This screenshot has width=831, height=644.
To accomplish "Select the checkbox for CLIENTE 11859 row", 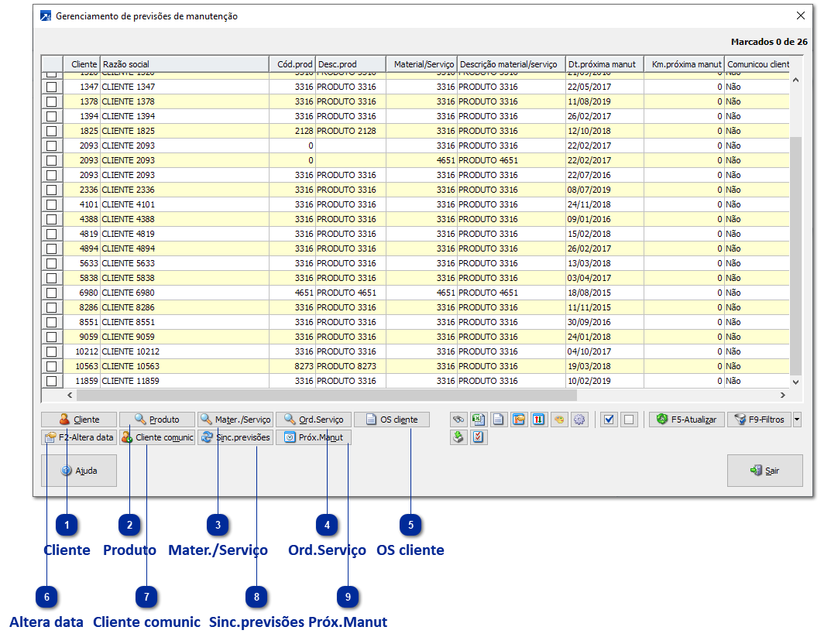I will coord(52,381).
